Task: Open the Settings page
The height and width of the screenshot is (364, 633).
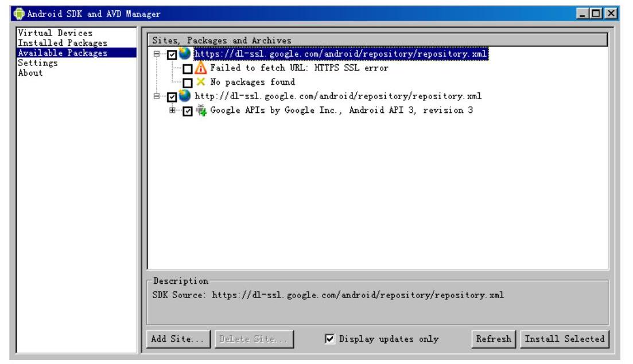Action: pyautogui.click(x=38, y=63)
